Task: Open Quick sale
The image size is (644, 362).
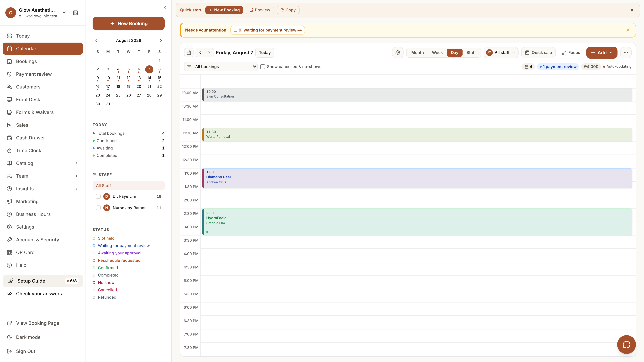Action: pyautogui.click(x=538, y=52)
